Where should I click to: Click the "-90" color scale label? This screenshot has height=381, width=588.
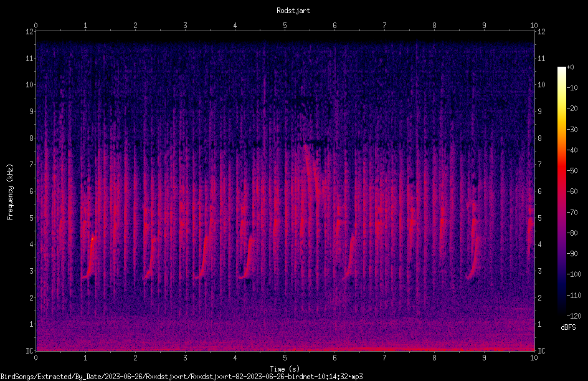click(x=572, y=254)
